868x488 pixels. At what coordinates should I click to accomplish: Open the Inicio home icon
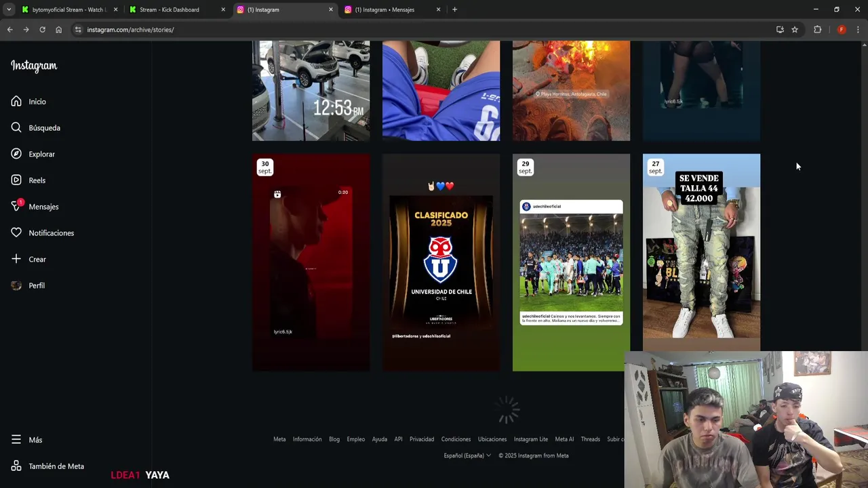pos(16,101)
